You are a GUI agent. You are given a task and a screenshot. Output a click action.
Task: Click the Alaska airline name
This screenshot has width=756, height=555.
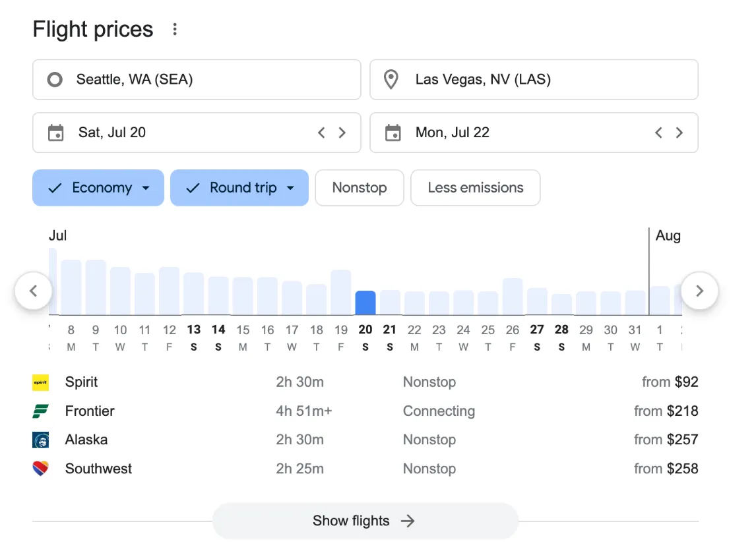(86, 440)
